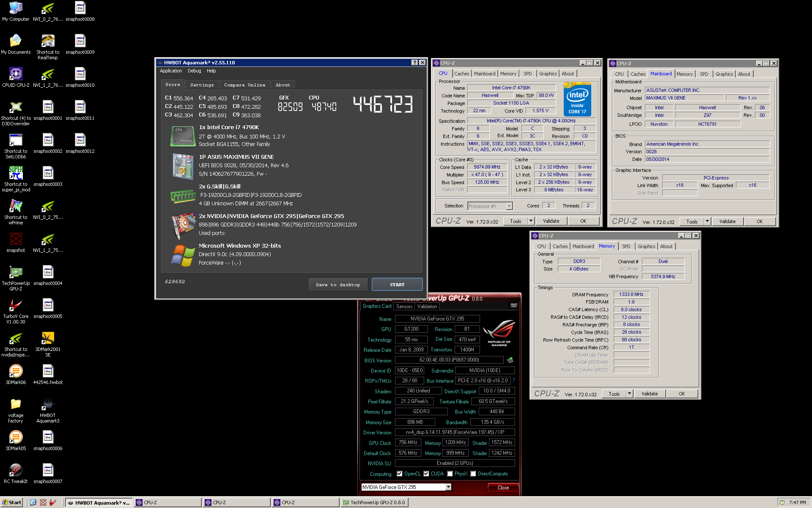This screenshot has width=812, height=508.
Task: Open the Application menu in Aquamark
Action: tap(171, 71)
